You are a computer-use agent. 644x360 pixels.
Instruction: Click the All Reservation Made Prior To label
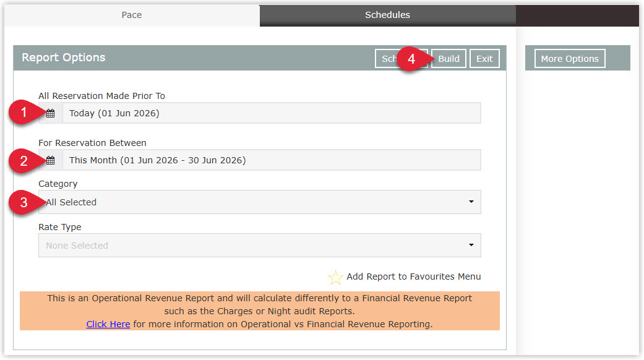[102, 96]
